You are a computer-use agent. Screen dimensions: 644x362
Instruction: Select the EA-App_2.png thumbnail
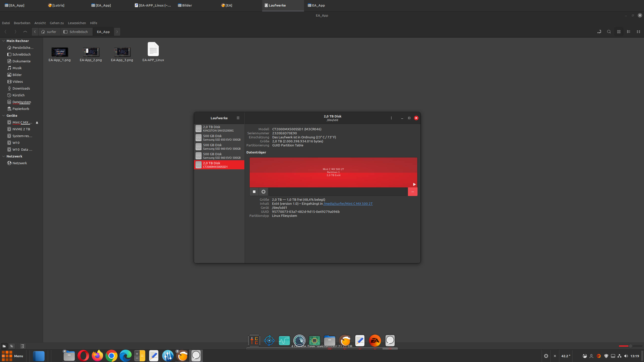point(91,52)
